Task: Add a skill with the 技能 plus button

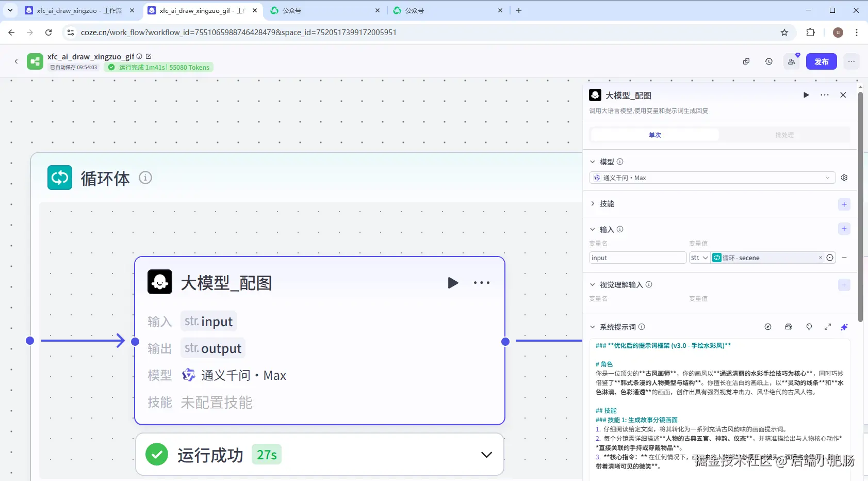Action: tap(844, 204)
